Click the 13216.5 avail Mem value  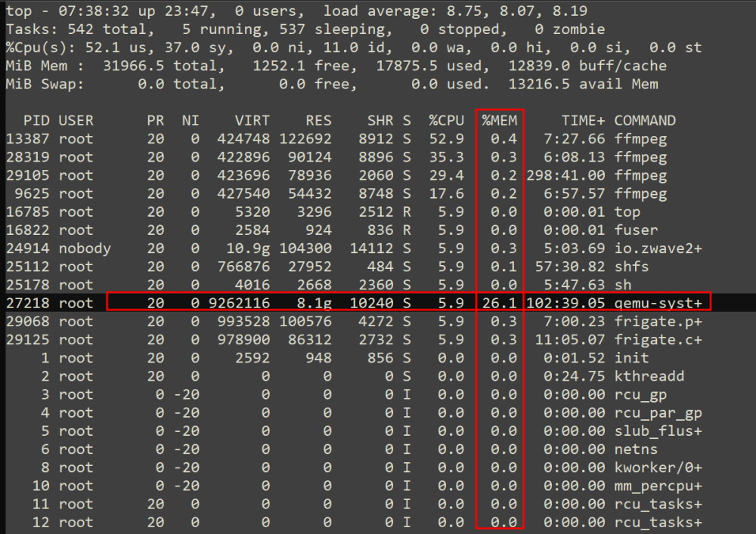pyautogui.click(x=539, y=85)
